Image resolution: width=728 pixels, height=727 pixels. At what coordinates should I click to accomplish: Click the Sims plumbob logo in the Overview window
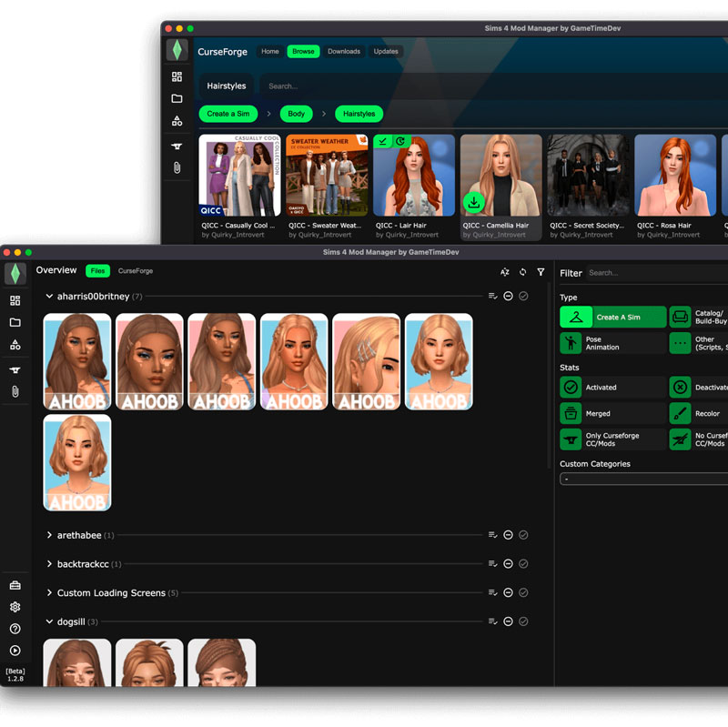click(15, 274)
